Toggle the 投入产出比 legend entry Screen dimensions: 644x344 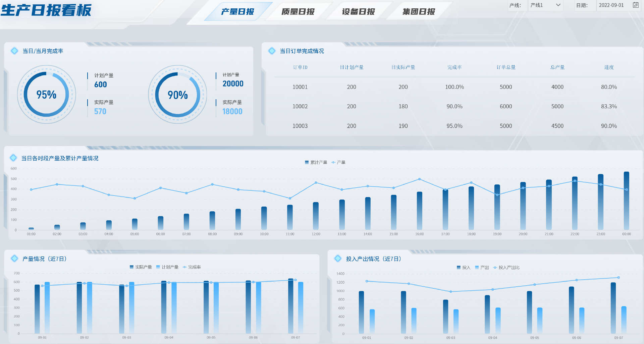click(x=506, y=268)
